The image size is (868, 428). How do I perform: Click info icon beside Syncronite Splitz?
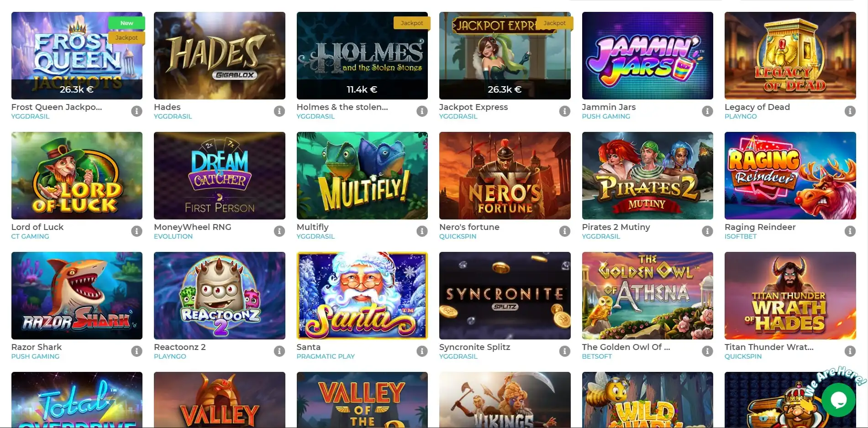click(565, 351)
